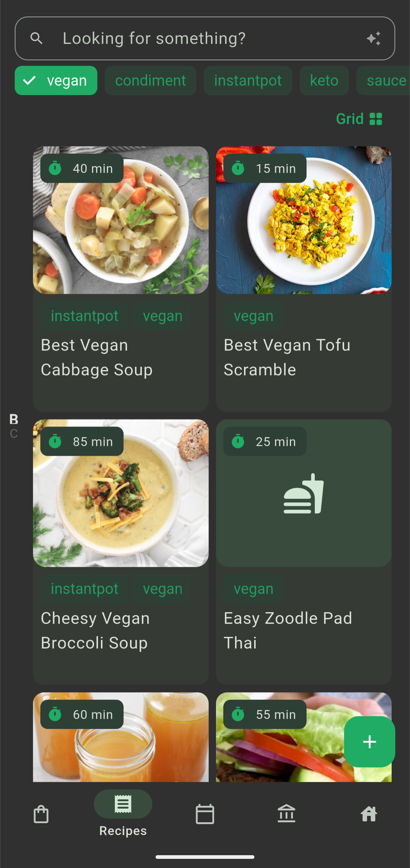
Task: Open the library building icon
Action: tap(286, 813)
